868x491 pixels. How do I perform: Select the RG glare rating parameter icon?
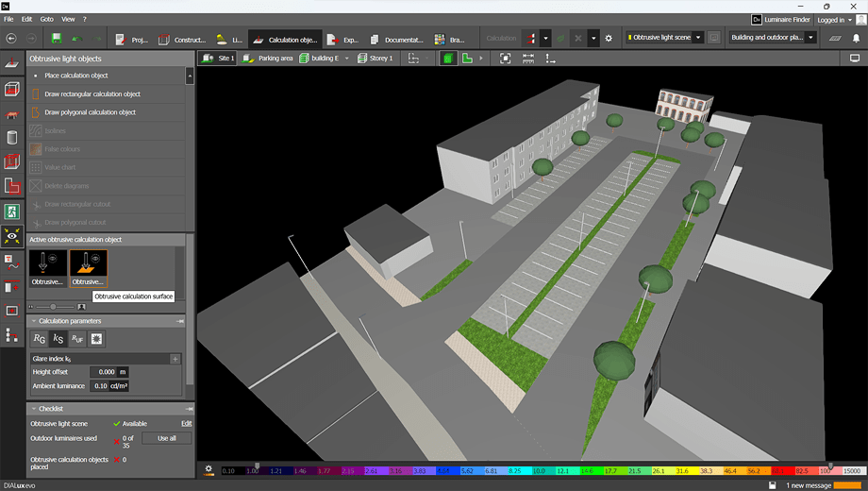[x=40, y=339]
